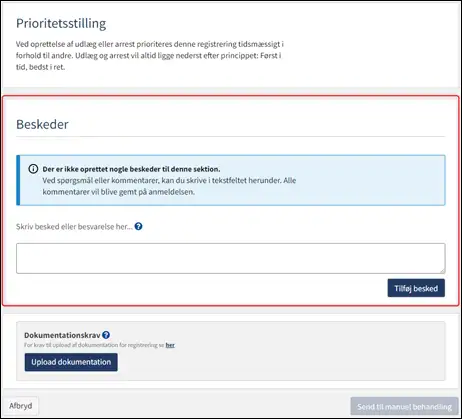
Task: Click the blue left border of info notice
Action: [x=18, y=180]
